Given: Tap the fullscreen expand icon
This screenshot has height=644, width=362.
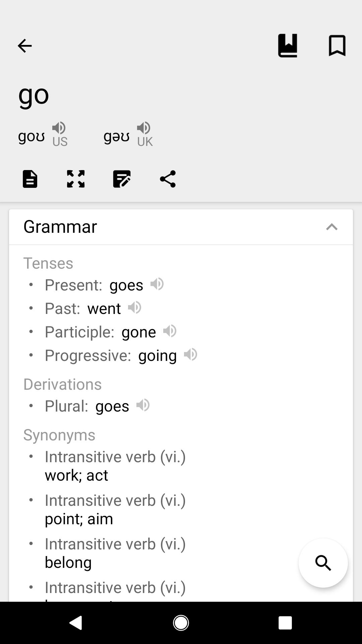Looking at the screenshot, I should point(76,179).
